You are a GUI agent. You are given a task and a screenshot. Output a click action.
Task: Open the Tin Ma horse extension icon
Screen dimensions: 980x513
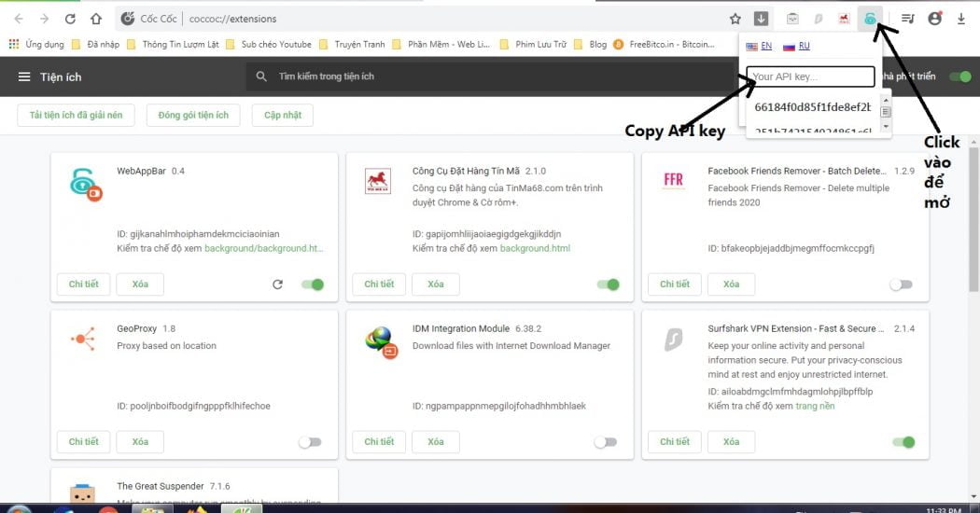[844, 19]
